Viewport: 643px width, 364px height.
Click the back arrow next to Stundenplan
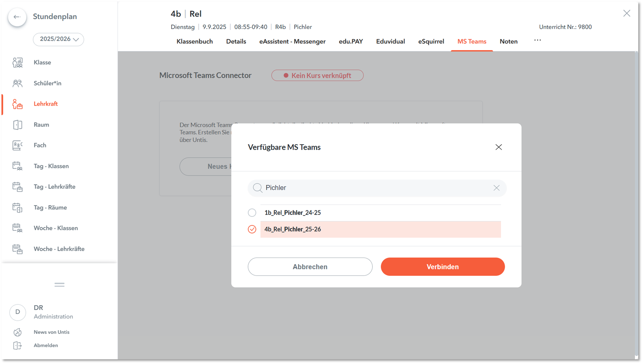point(17,17)
